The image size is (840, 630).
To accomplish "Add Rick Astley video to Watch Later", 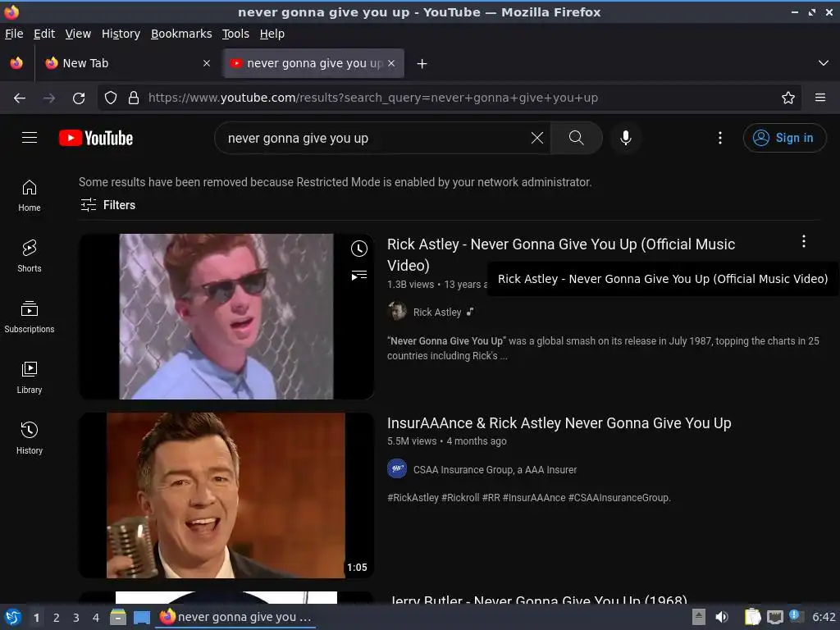I will pyautogui.click(x=359, y=248).
